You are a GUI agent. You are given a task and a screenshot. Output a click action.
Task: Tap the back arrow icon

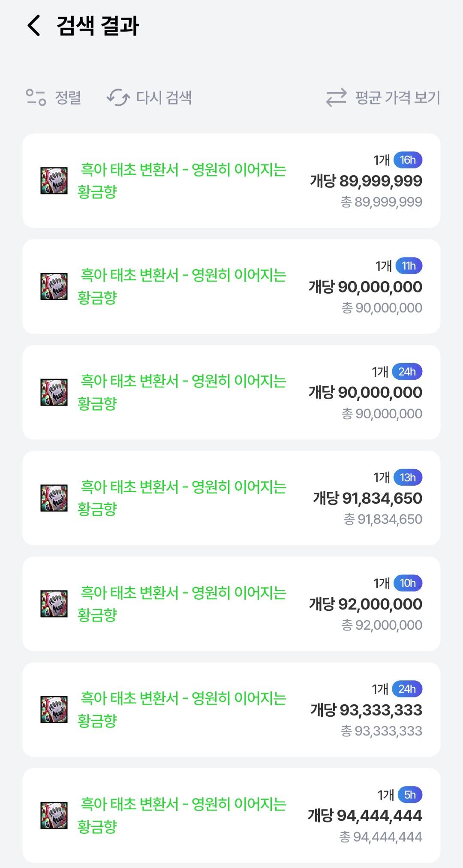click(x=34, y=25)
